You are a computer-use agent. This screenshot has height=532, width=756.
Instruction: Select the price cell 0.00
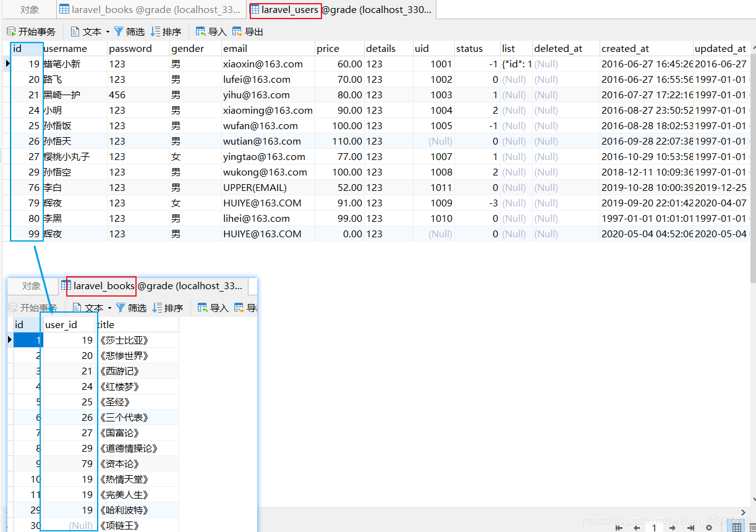coord(339,234)
